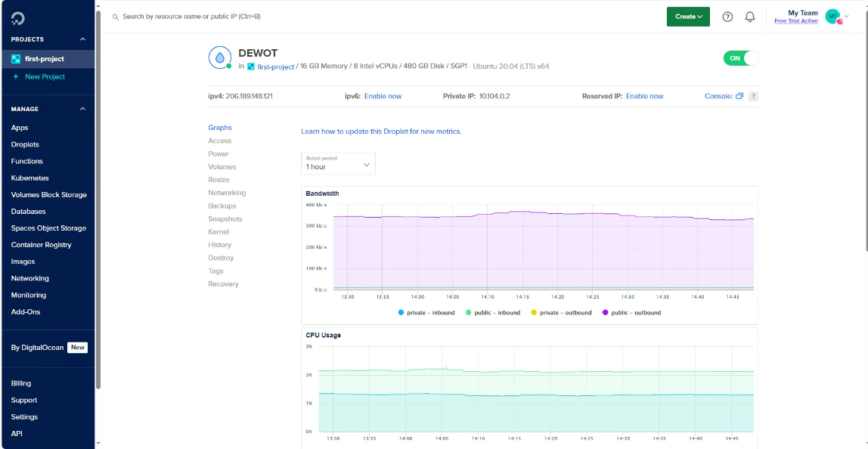Click the team avatar icon
The image size is (868, 449).
point(832,17)
